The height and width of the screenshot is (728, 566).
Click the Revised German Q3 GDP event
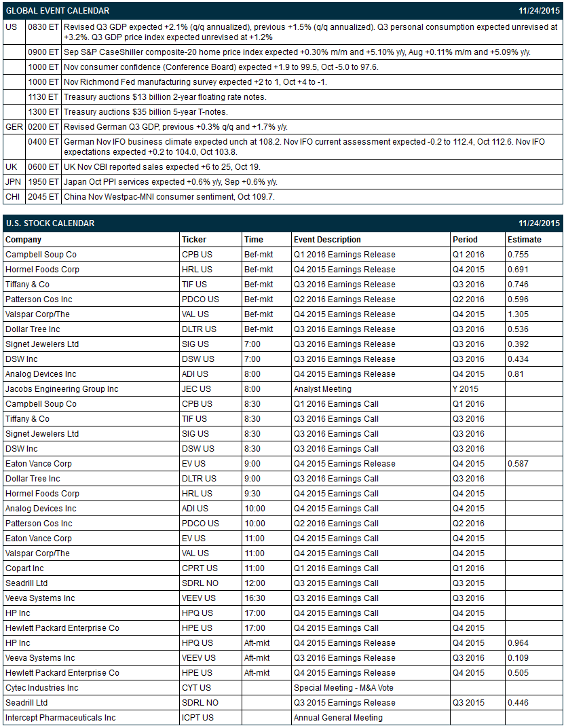(175, 127)
